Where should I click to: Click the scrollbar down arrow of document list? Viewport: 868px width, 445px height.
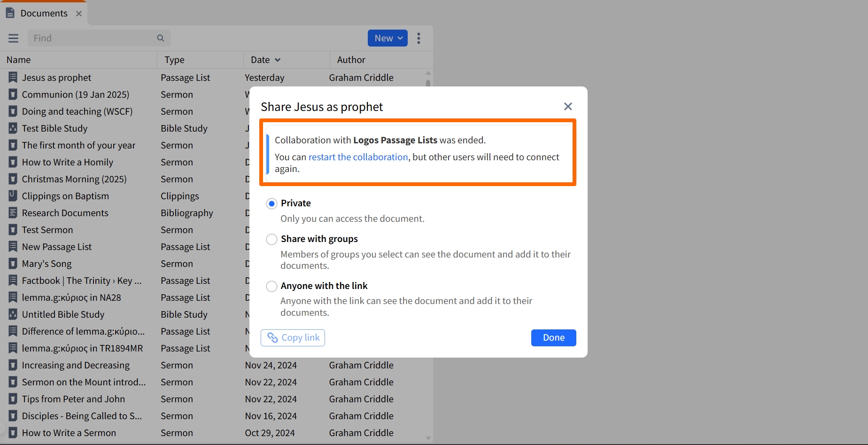[428, 438]
